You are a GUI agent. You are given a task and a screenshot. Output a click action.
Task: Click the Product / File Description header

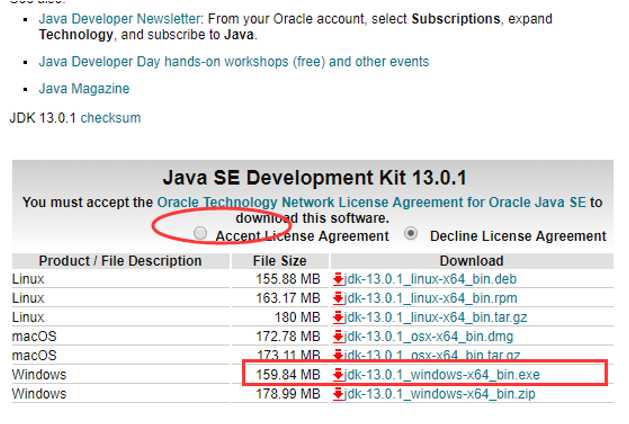coord(120,261)
